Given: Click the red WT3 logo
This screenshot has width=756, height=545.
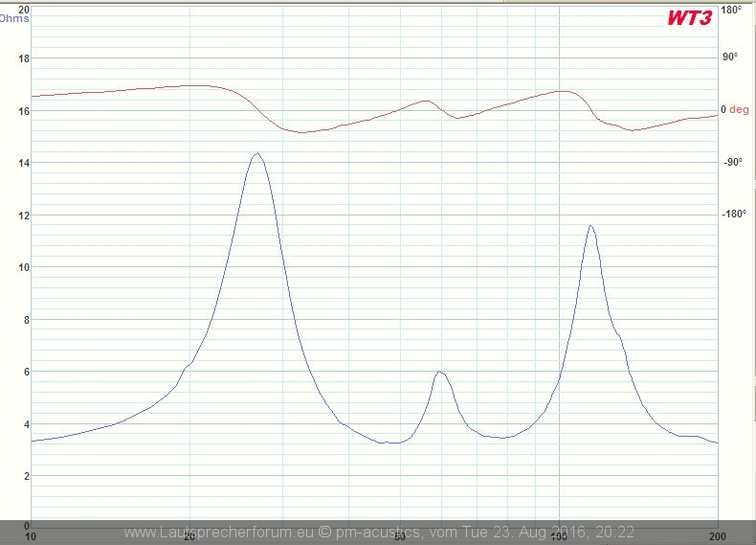Looking at the screenshot, I should pos(690,18).
